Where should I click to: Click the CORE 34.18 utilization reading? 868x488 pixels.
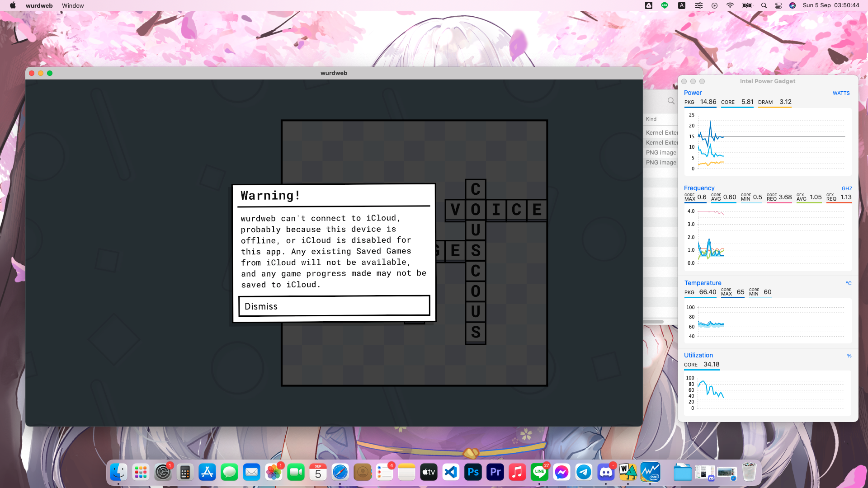click(702, 365)
